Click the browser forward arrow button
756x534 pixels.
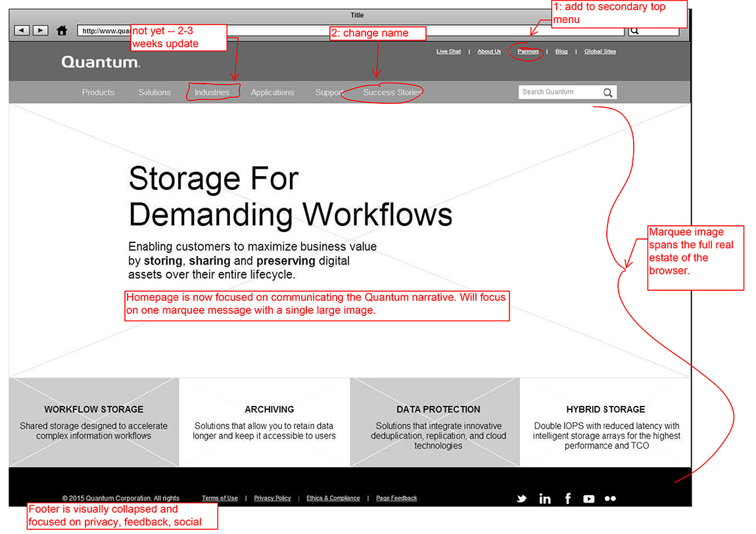coord(41,30)
